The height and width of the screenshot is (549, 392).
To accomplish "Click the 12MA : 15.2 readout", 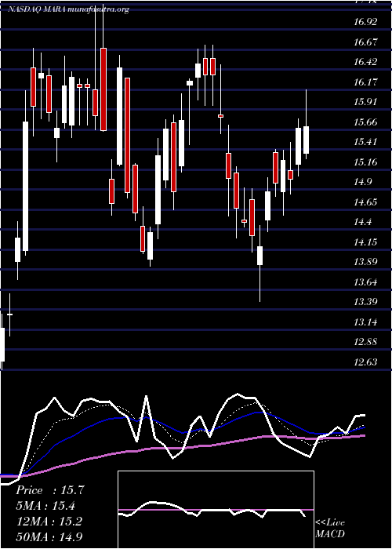I will (49, 522).
